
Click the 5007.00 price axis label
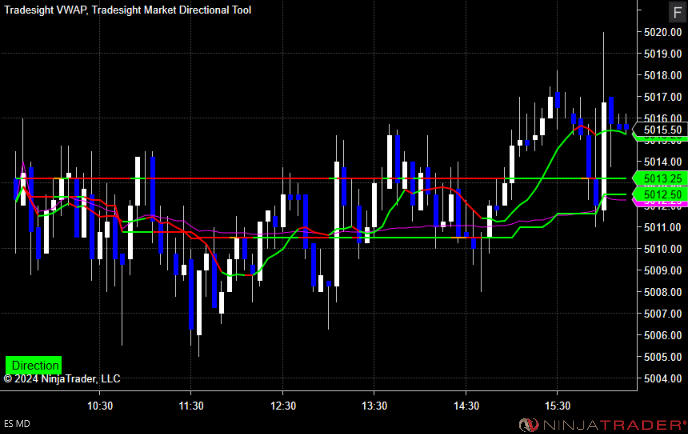[663, 314]
